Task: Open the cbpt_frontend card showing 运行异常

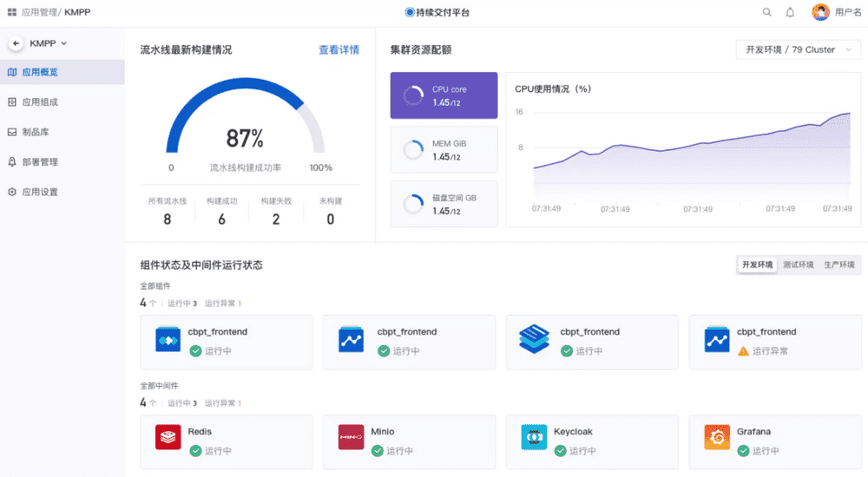Action: pos(775,343)
